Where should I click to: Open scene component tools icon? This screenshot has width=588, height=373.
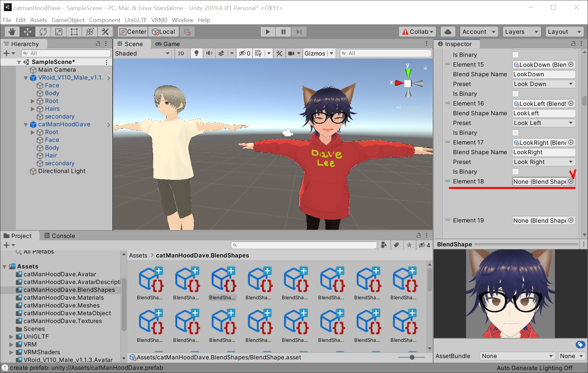tap(279, 53)
